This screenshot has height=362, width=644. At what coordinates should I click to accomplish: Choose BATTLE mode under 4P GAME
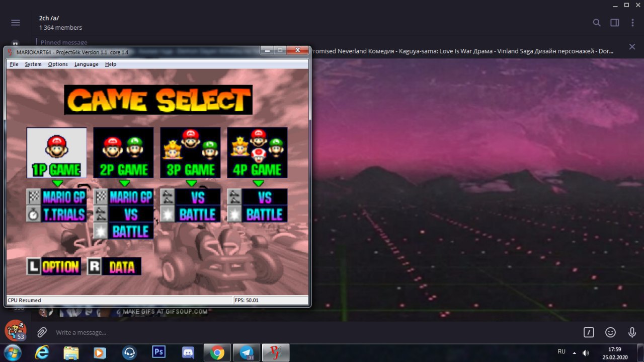coord(265,214)
